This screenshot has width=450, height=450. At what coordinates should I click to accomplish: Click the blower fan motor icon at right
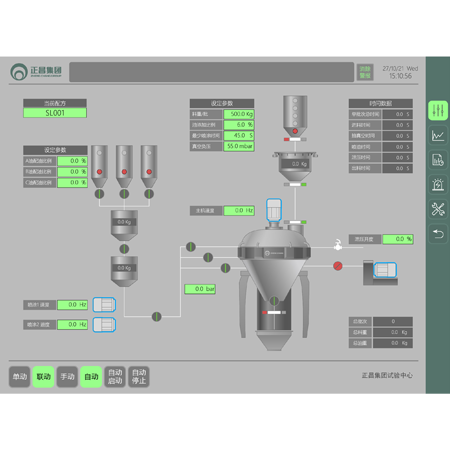click(385, 270)
